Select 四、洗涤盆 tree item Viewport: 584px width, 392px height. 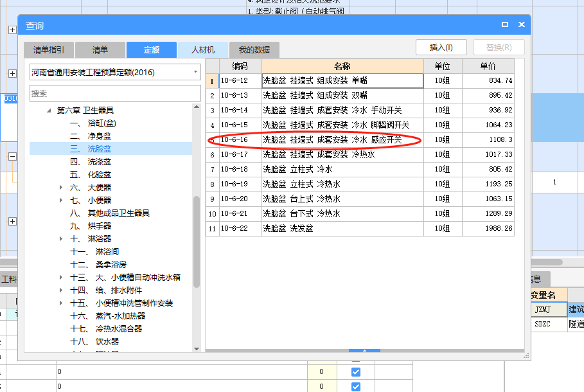pos(91,162)
